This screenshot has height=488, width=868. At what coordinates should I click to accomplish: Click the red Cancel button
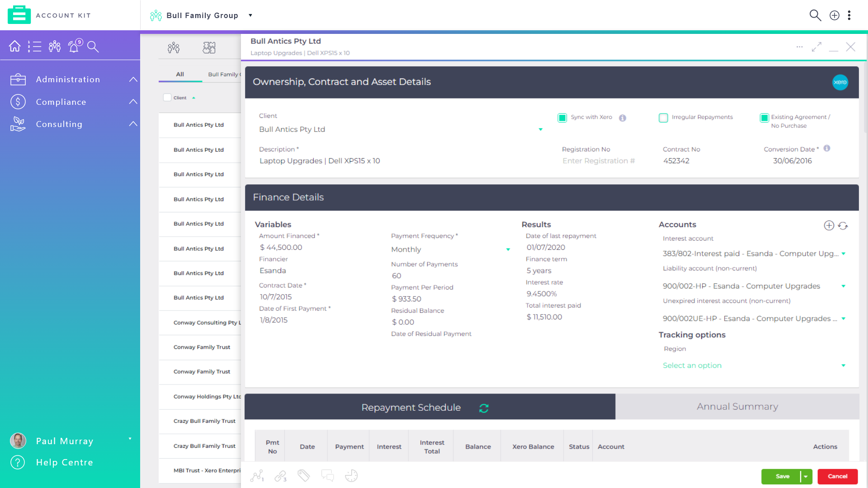pyautogui.click(x=837, y=476)
